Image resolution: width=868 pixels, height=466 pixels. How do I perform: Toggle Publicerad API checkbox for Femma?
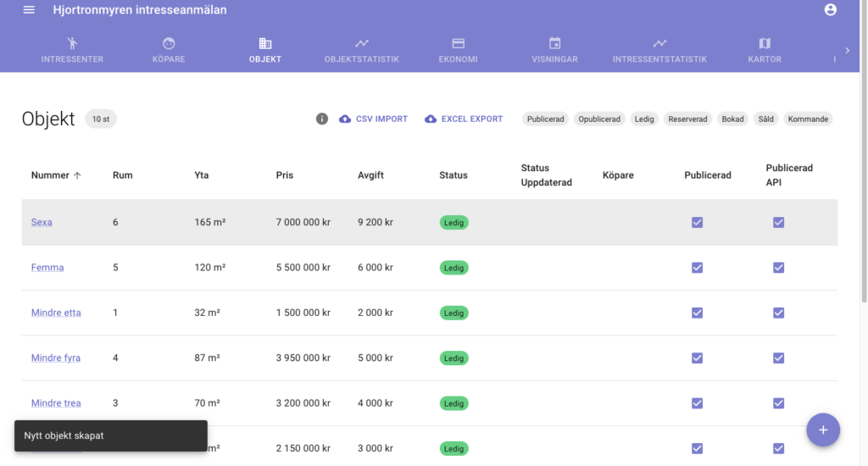(778, 268)
